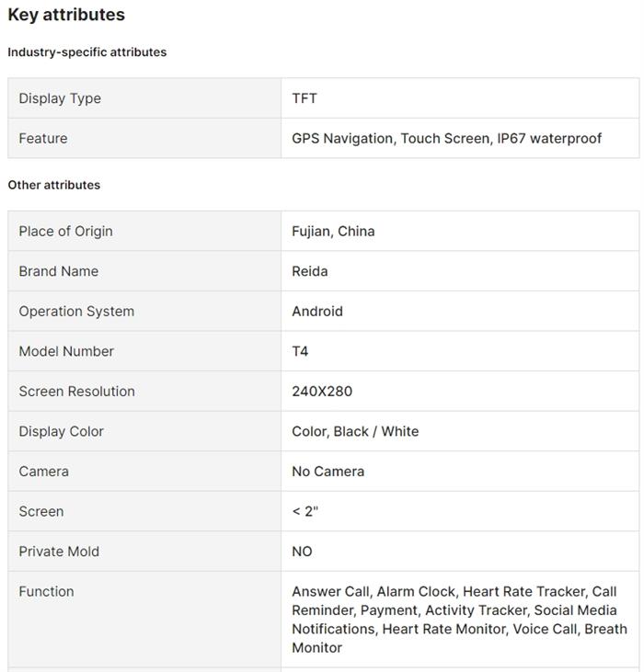This screenshot has width=644, height=672.
Task: Select the Private Mold label
Action: (x=59, y=552)
